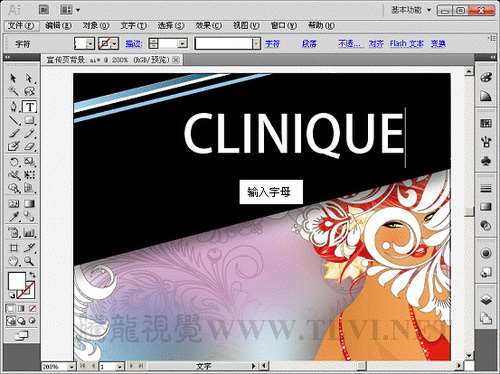This screenshot has height=374, width=500.
Task: Open the Layers panel icon
Action: pyautogui.click(x=486, y=299)
